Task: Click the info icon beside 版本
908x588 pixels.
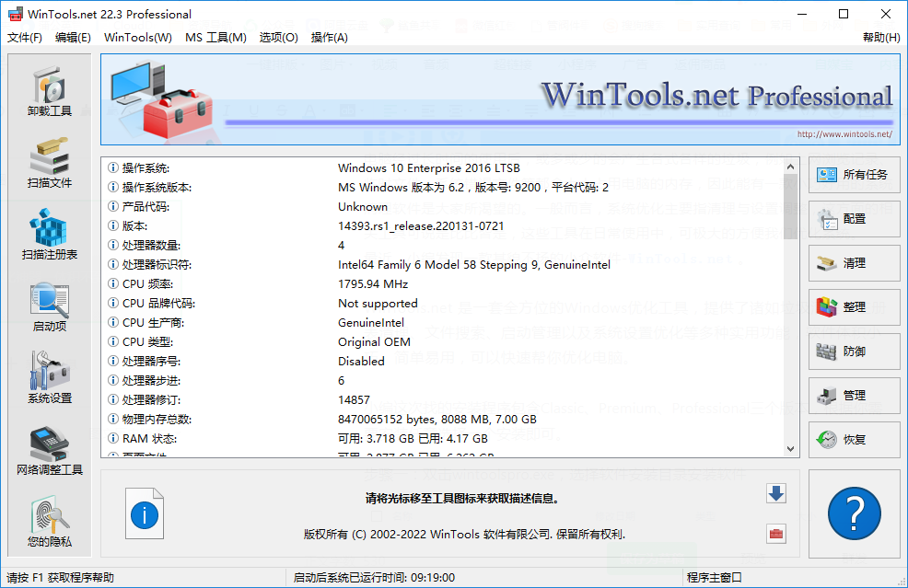Action: click(113, 225)
